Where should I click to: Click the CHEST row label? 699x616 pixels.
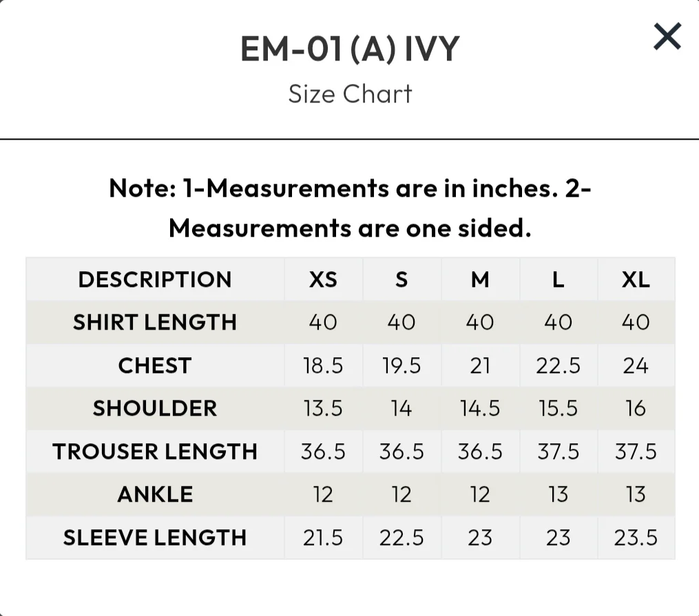pos(155,365)
